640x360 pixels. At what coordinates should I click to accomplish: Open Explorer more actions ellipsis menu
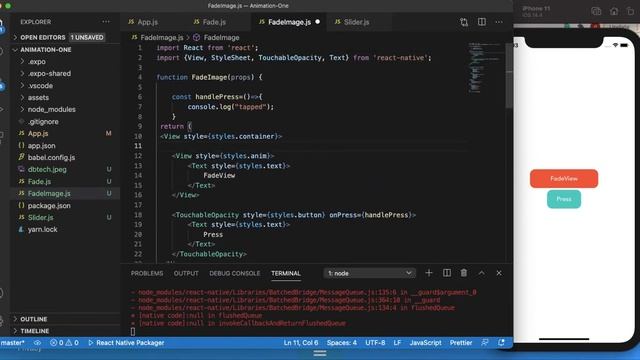106,22
